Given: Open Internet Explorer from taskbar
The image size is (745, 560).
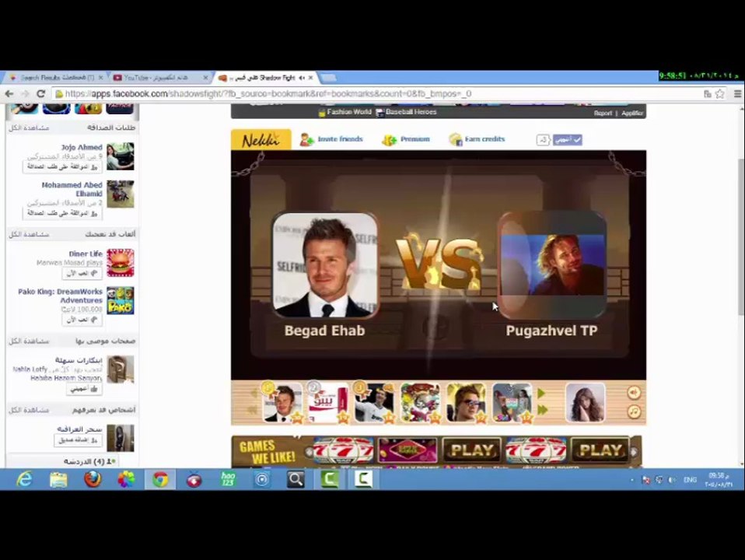Looking at the screenshot, I should pyautogui.click(x=24, y=479).
